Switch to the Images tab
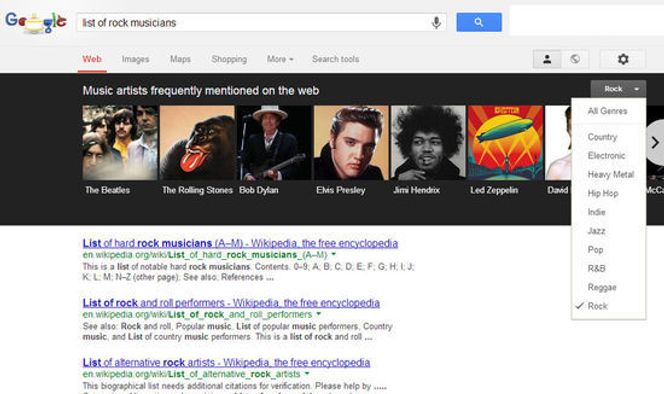The image size is (664, 394). (x=136, y=59)
